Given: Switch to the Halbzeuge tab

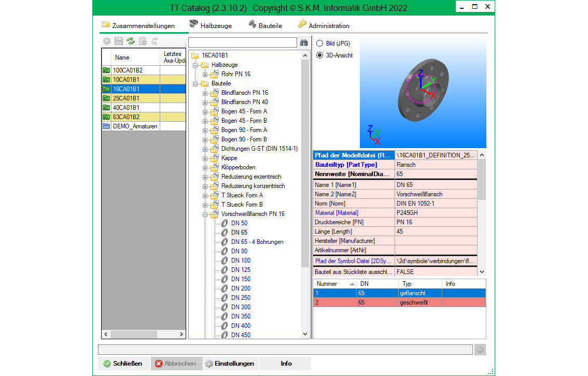Looking at the screenshot, I should click(211, 25).
